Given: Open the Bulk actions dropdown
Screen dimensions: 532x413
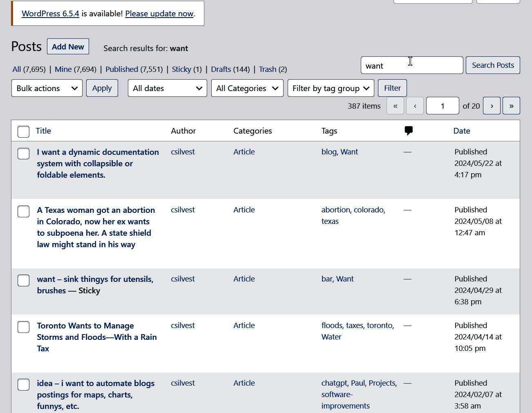Looking at the screenshot, I should [x=47, y=88].
